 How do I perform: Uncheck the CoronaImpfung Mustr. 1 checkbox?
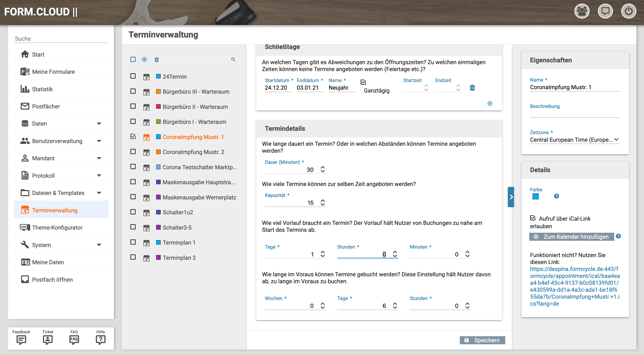[x=133, y=136]
